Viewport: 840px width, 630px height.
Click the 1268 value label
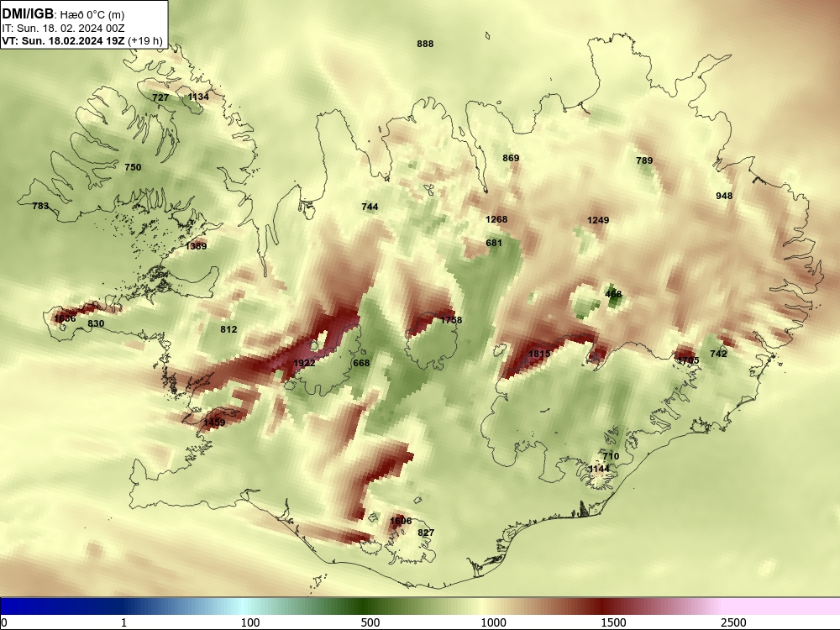pyautogui.click(x=496, y=219)
